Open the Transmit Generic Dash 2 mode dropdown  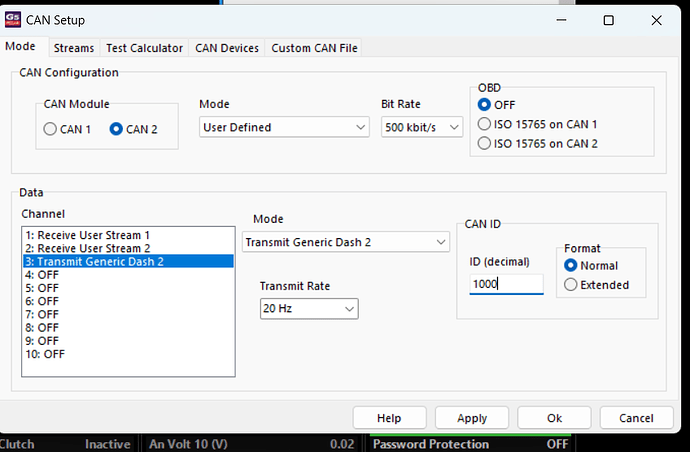coord(346,242)
